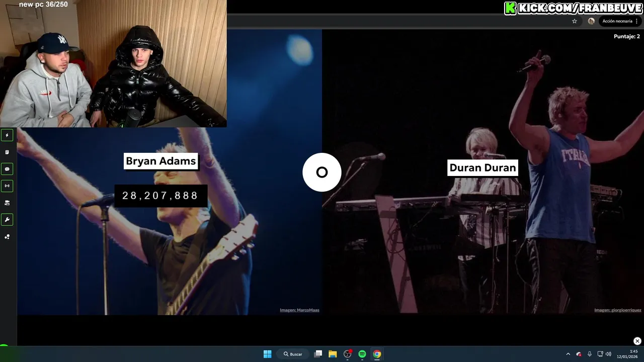Switch to Chrome in the taskbar

coord(377,354)
